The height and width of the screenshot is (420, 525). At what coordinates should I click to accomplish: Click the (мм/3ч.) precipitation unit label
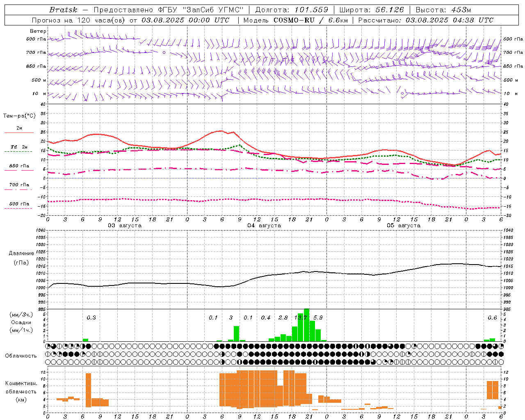click(x=21, y=315)
